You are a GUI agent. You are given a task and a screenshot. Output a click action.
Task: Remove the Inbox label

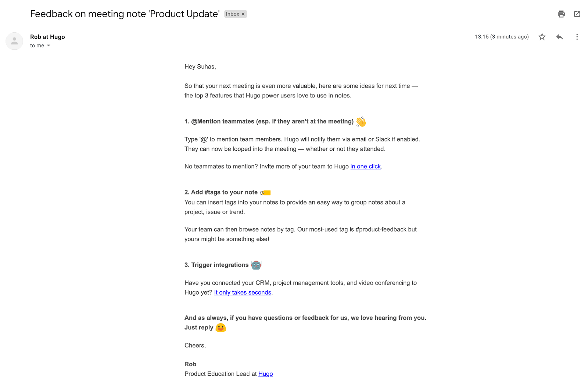(243, 14)
